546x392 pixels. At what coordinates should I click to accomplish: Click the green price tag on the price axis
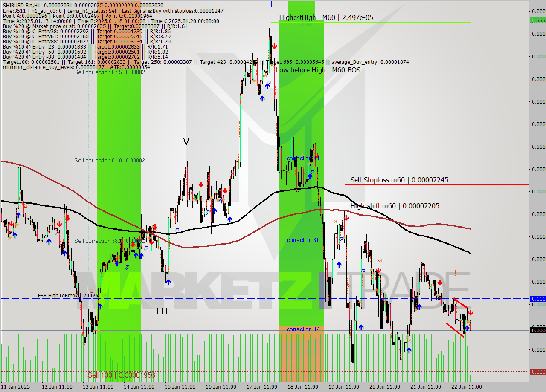[x=537, y=20]
